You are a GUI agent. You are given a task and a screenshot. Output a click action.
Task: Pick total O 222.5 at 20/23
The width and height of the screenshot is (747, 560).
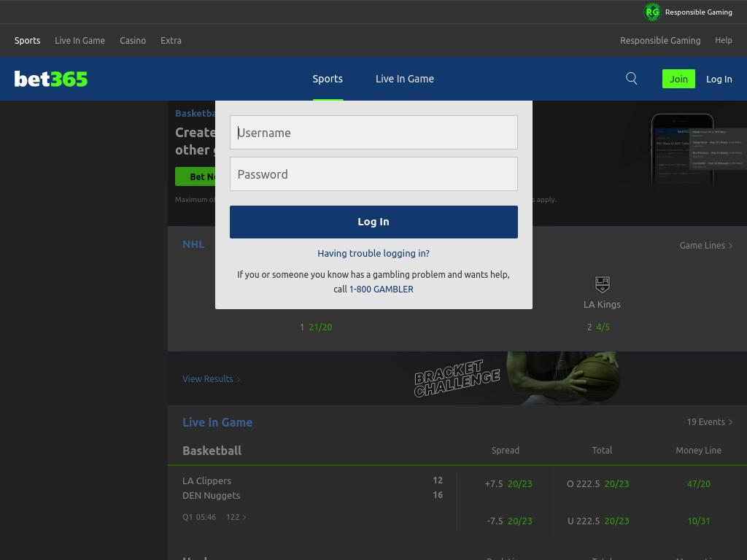point(598,484)
